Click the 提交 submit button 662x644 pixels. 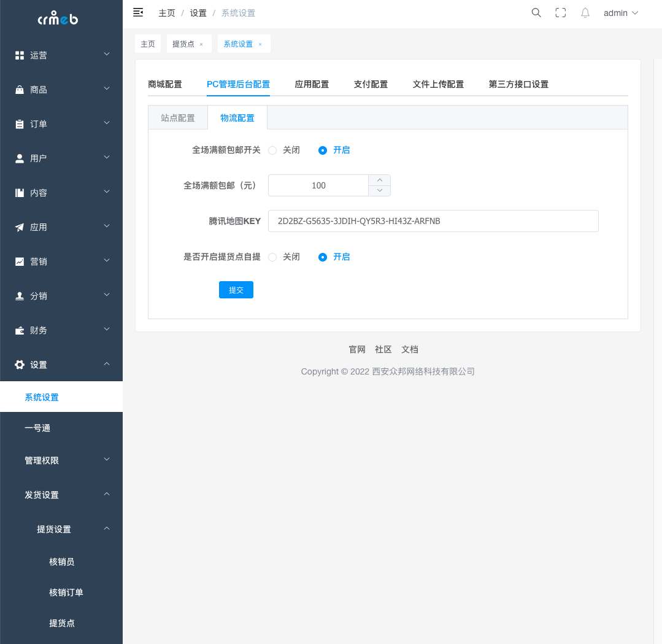pyautogui.click(x=236, y=290)
